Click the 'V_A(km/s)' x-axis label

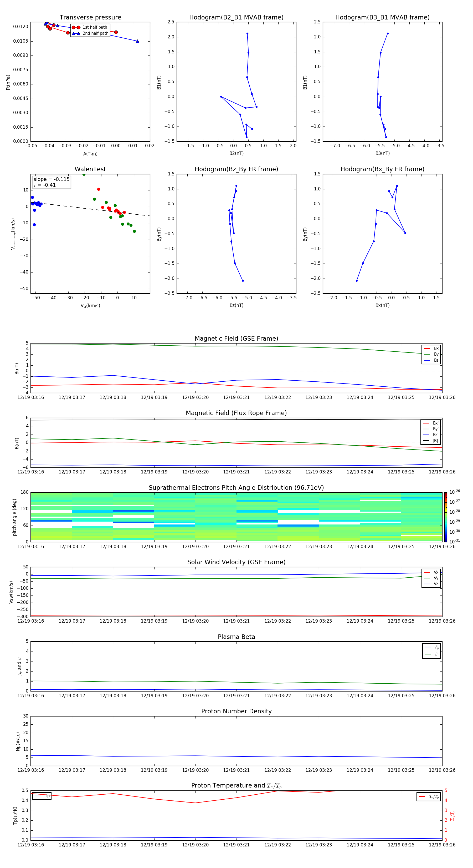[x=90, y=306]
